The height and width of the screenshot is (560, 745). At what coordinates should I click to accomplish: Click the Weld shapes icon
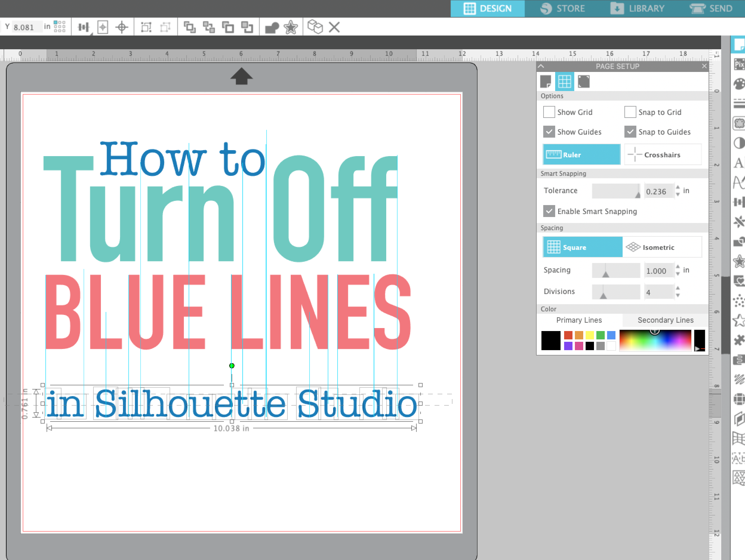[272, 28]
